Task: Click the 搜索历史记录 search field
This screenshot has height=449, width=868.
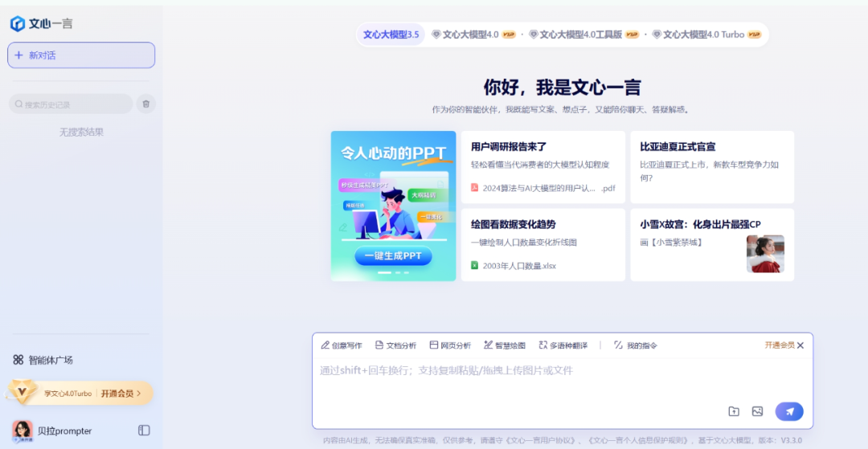Action: click(x=71, y=104)
